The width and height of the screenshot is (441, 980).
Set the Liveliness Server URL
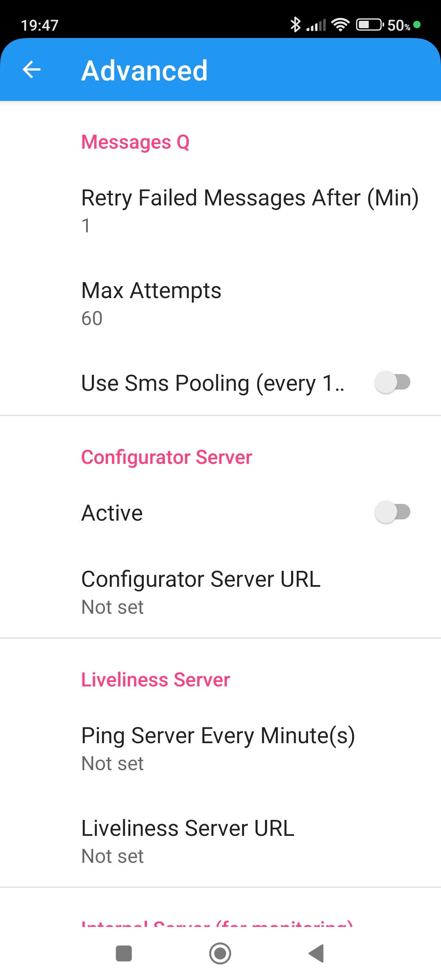click(x=188, y=841)
